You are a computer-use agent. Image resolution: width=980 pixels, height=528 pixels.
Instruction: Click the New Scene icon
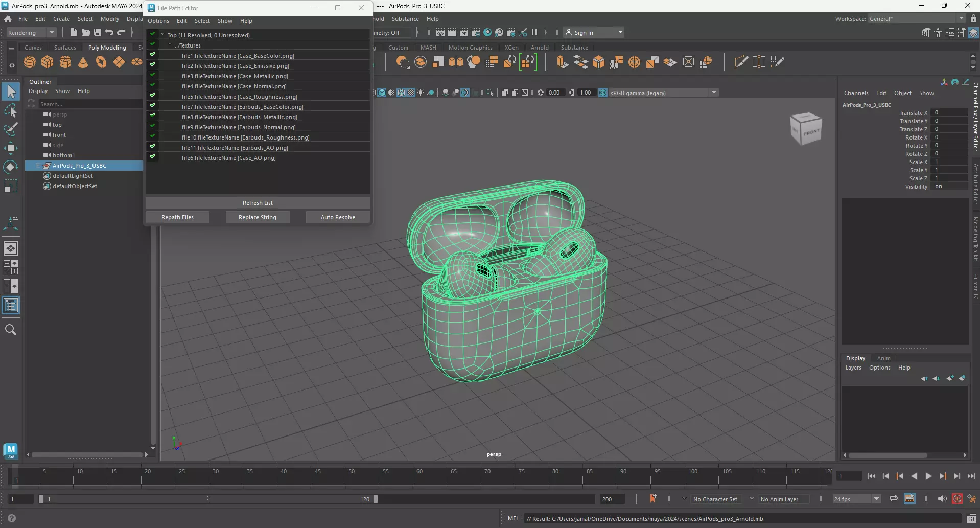tap(74, 32)
